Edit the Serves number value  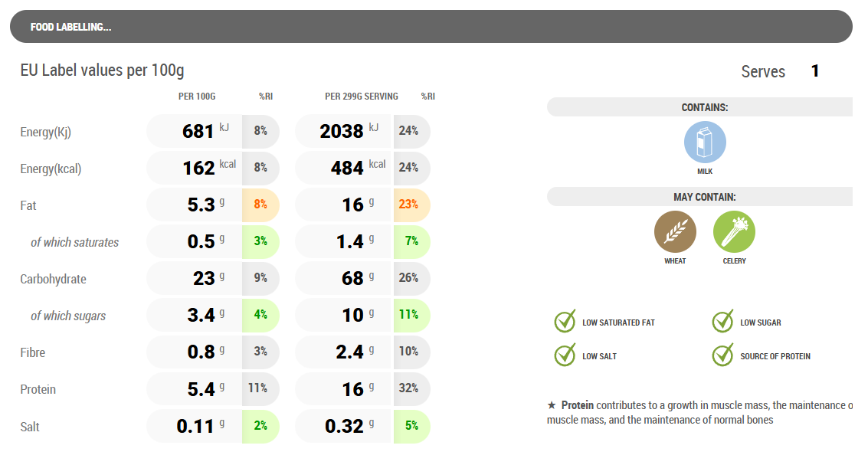[x=815, y=71]
